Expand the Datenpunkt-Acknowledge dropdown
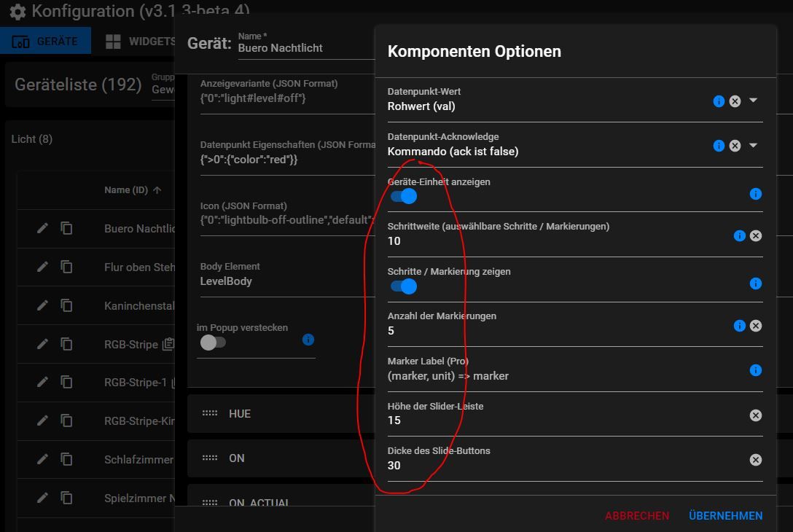The width and height of the screenshot is (793, 532). tap(754, 145)
